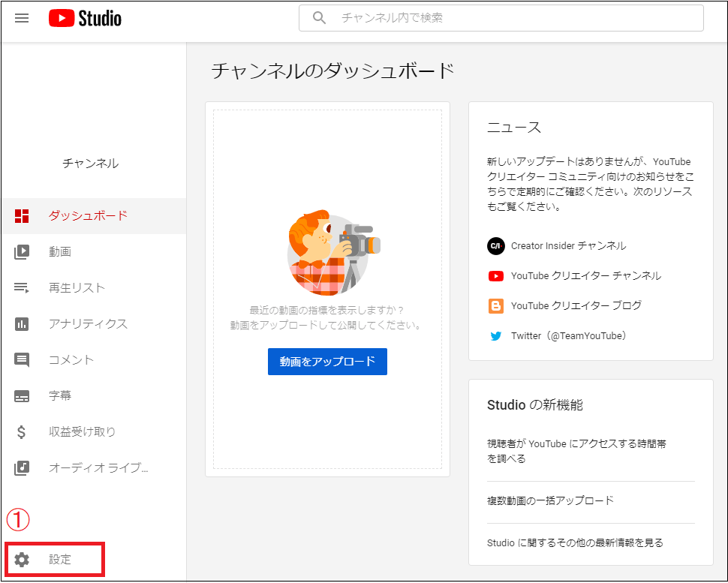
Task: Click the cameraman illustration
Action: tap(334, 253)
